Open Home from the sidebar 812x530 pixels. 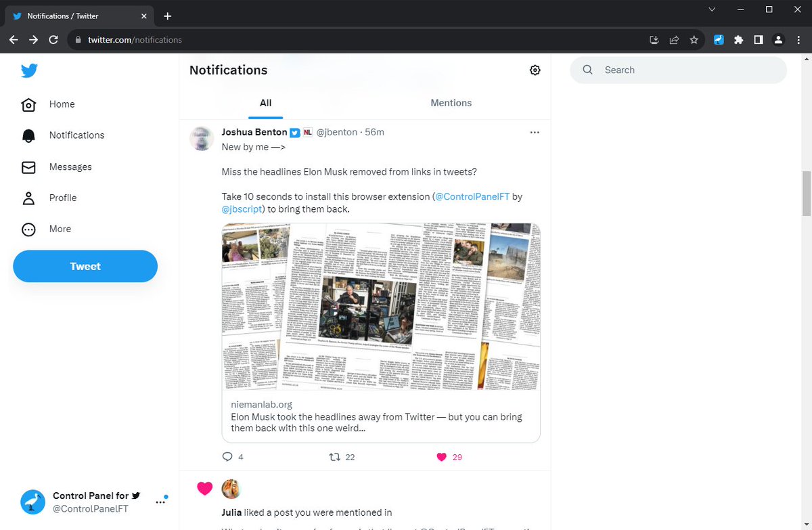point(49,104)
